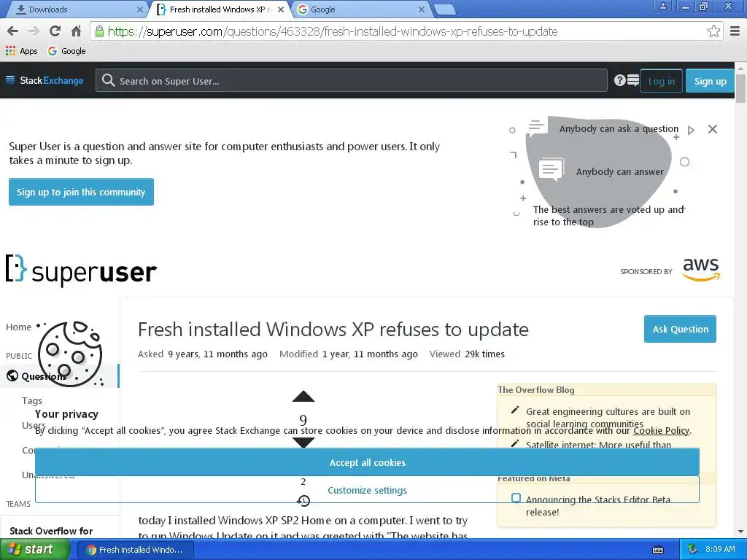Image resolution: width=747 pixels, height=560 pixels.
Task: Click the 8:09 AM clock
Action: (720, 549)
